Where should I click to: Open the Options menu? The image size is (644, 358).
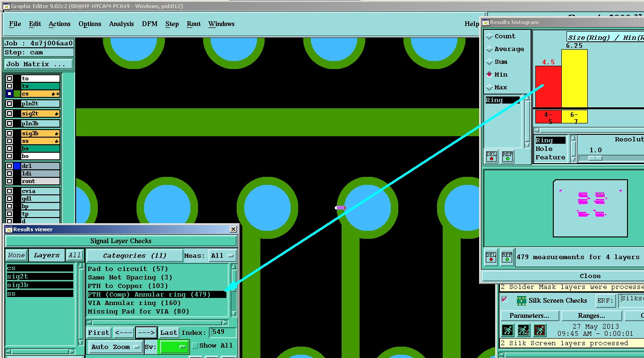coord(90,24)
